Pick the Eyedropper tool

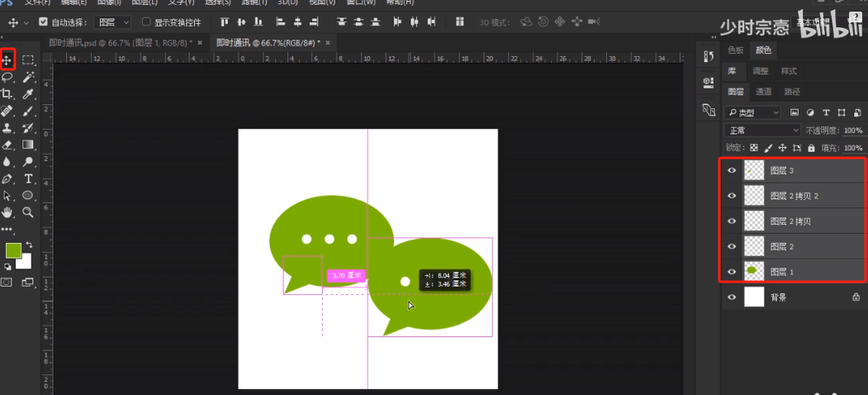tap(28, 94)
